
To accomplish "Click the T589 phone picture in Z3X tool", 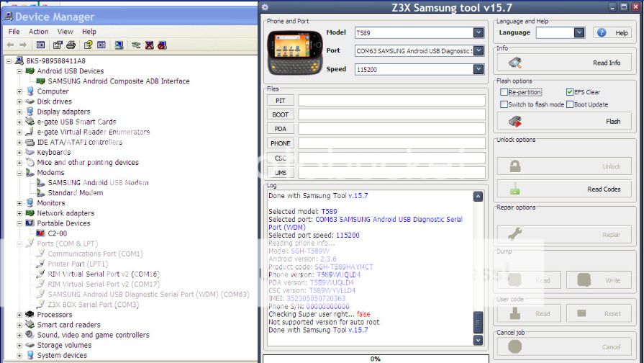I will [295, 52].
